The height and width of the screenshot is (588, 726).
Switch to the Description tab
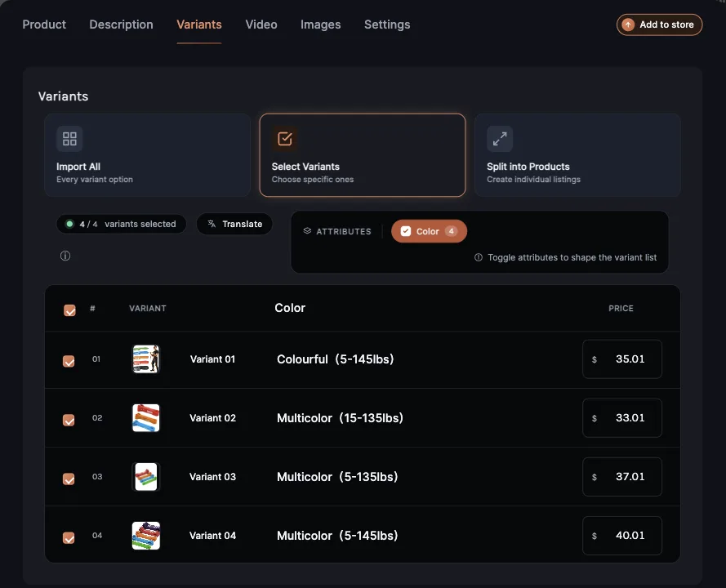(121, 24)
